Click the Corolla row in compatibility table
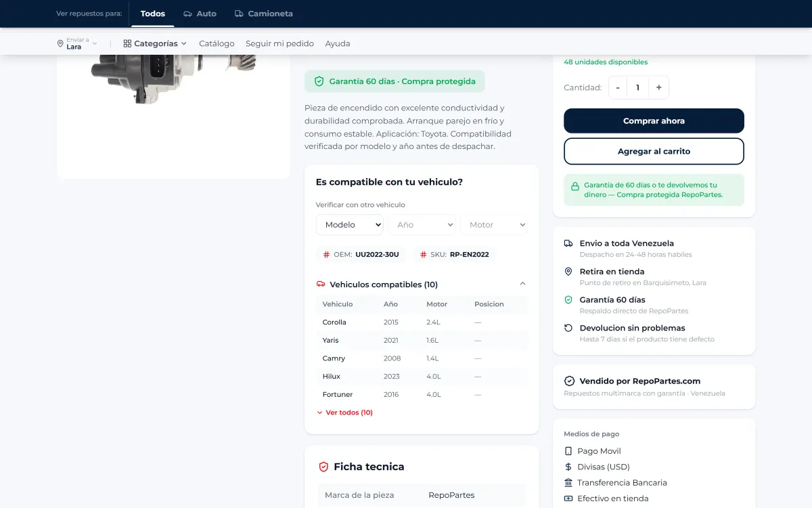This screenshot has width=812, height=508. 422,322
